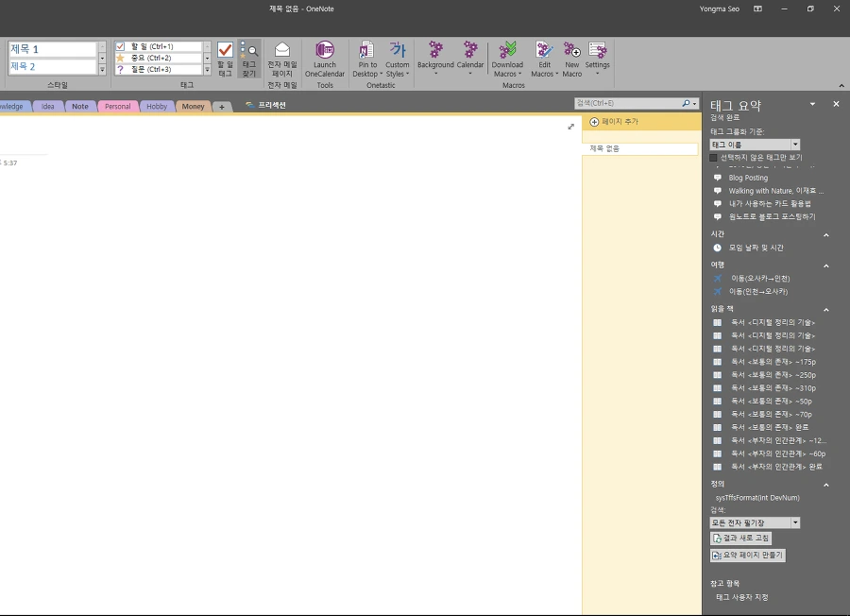
Task: Open the 태그 이름 grouping dropdown
Action: click(795, 145)
